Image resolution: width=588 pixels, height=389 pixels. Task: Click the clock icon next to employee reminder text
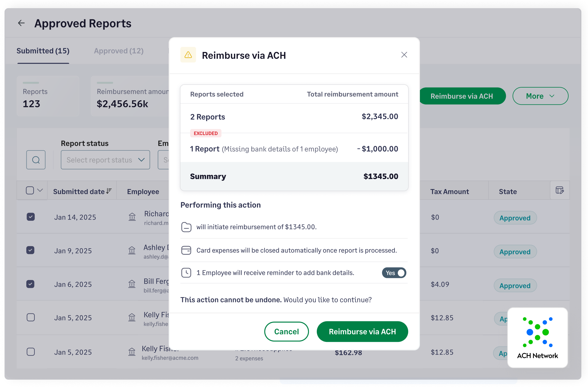187,272
